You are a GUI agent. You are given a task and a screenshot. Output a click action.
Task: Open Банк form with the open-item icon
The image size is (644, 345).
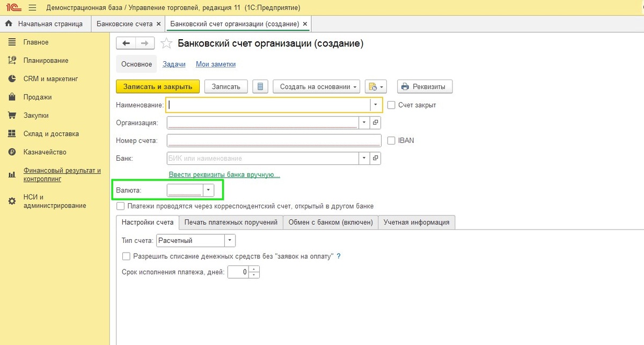coord(376,159)
